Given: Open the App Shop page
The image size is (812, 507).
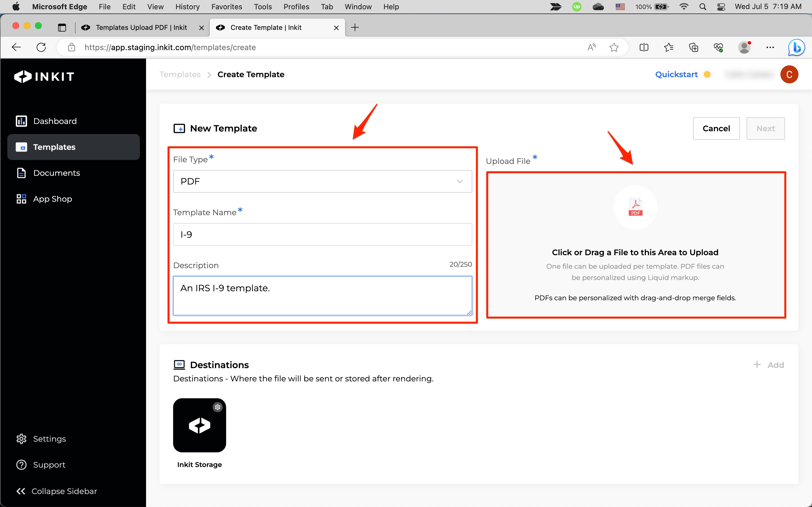Looking at the screenshot, I should click(52, 199).
